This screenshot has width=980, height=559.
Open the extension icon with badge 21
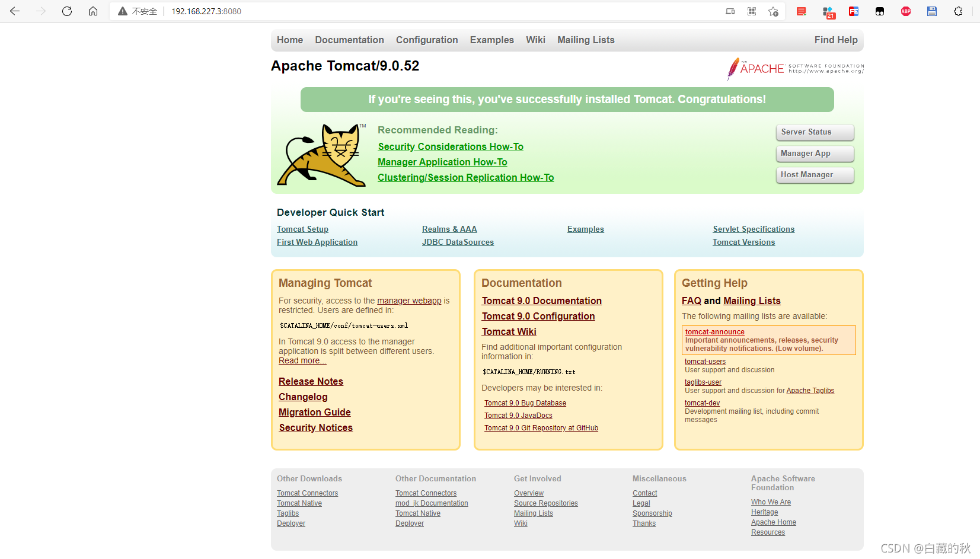828,12
